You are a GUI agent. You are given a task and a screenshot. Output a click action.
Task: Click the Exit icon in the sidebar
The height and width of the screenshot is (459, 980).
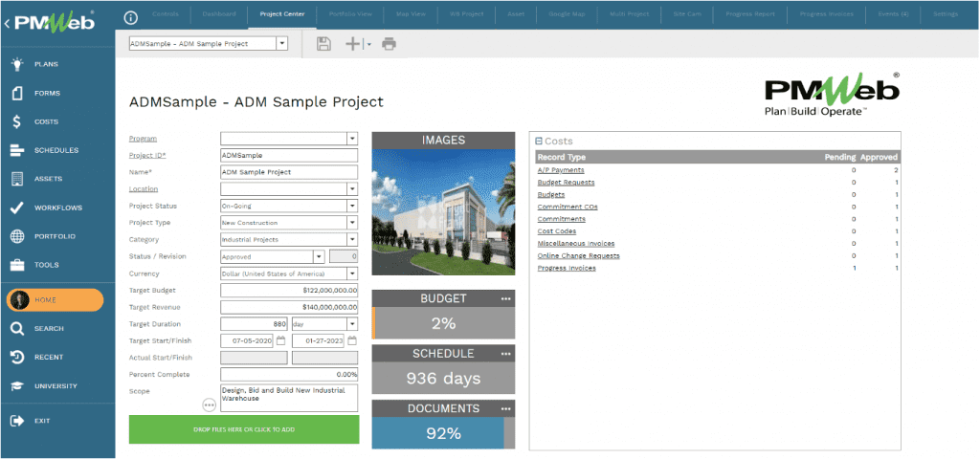[17, 421]
